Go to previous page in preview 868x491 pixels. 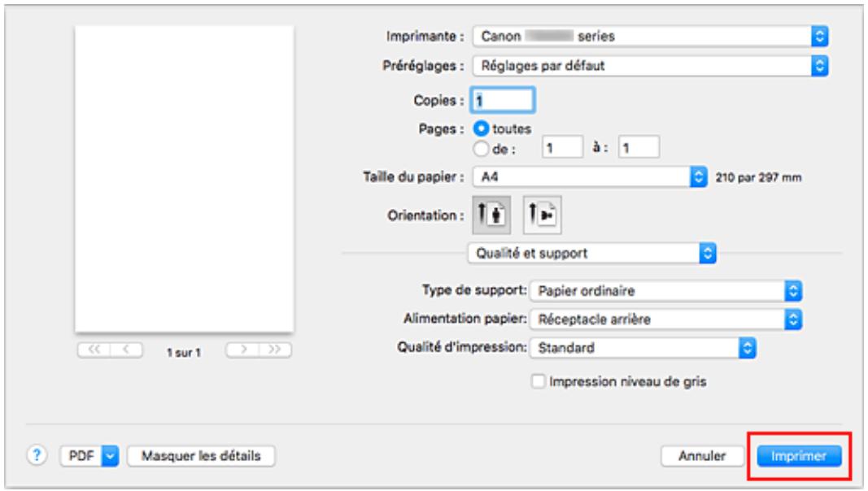tap(127, 350)
